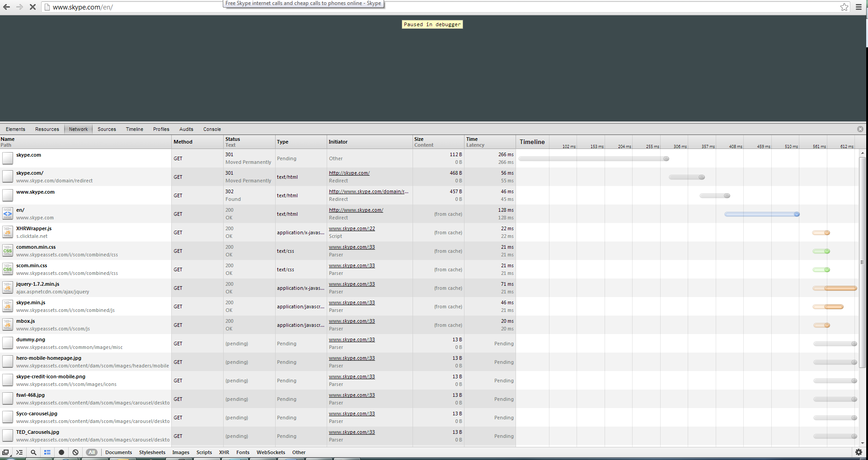Viewport: 868px width, 460px height.
Task: Click CSS icon for common.min.css
Action: point(8,251)
